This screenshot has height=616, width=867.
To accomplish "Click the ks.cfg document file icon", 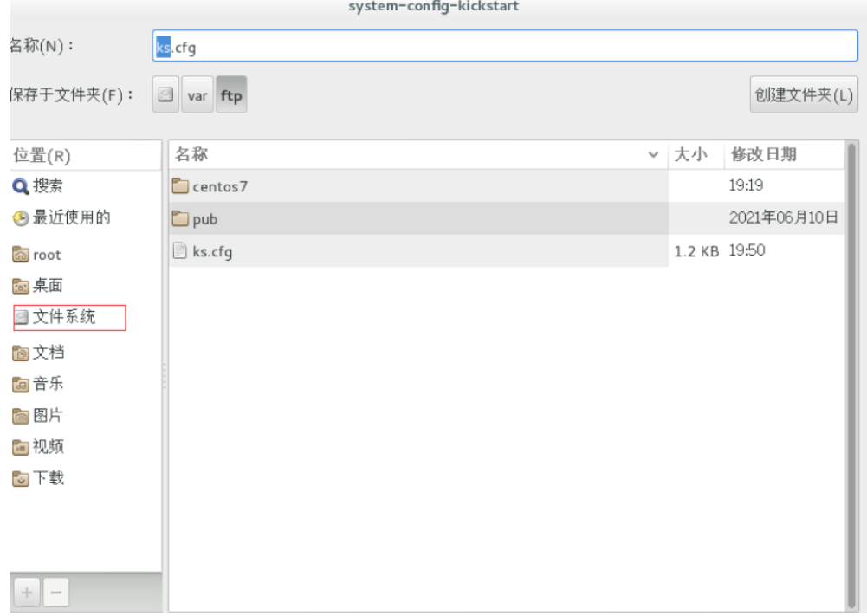I will (x=179, y=250).
